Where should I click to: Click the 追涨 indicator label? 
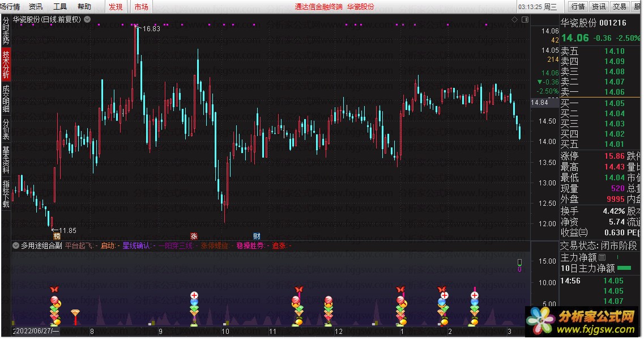(x=279, y=245)
